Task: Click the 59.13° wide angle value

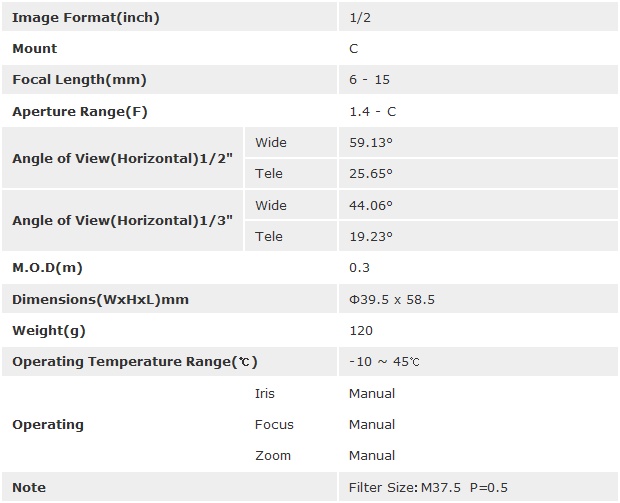Action: click(x=370, y=142)
